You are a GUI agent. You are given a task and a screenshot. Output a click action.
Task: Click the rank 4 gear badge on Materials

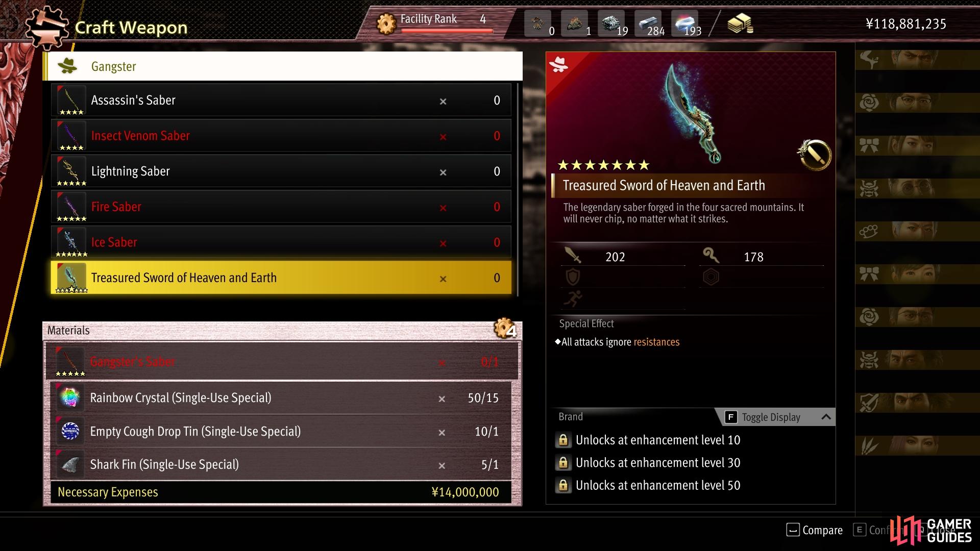tap(505, 329)
